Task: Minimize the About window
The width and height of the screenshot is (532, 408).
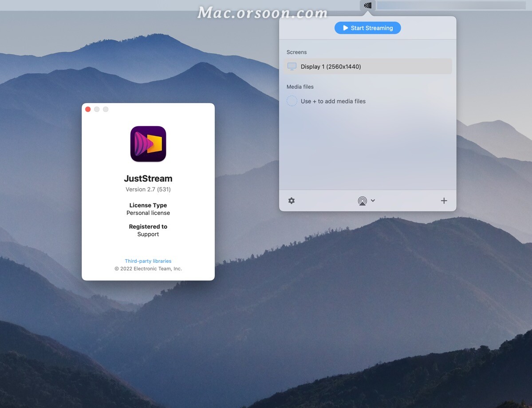Action: [97, 109]
